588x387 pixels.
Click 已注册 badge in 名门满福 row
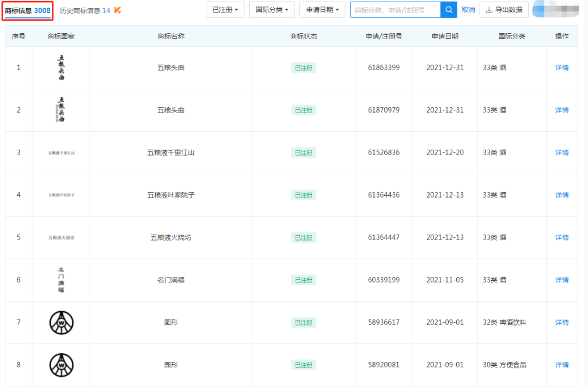click(x=303, y=280)
